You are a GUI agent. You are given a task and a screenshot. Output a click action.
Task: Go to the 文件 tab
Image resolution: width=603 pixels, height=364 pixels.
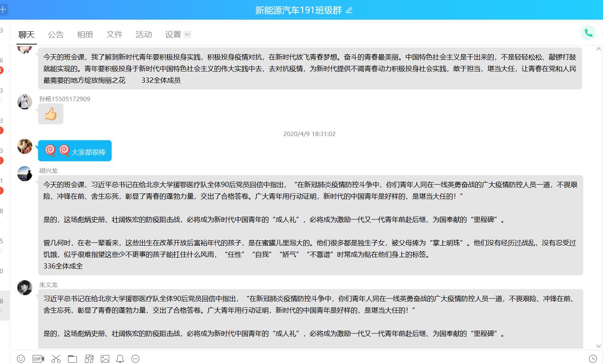[x=114, y=35]
